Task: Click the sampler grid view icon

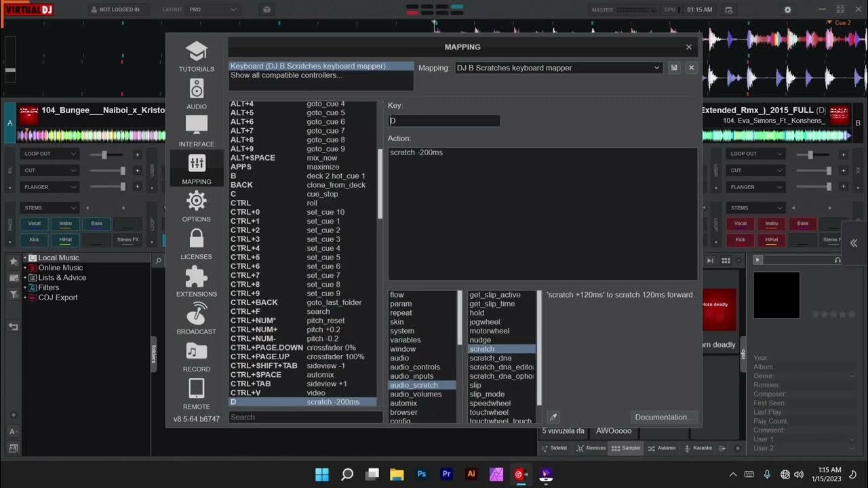Action: [x=726, y=260]
